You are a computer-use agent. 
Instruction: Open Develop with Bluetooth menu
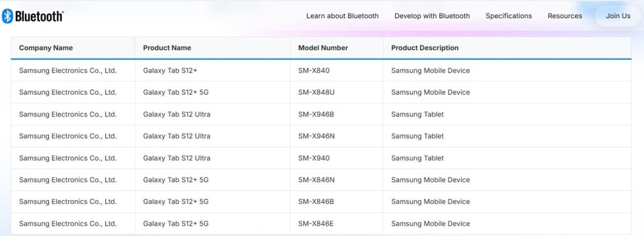(432, 16)
